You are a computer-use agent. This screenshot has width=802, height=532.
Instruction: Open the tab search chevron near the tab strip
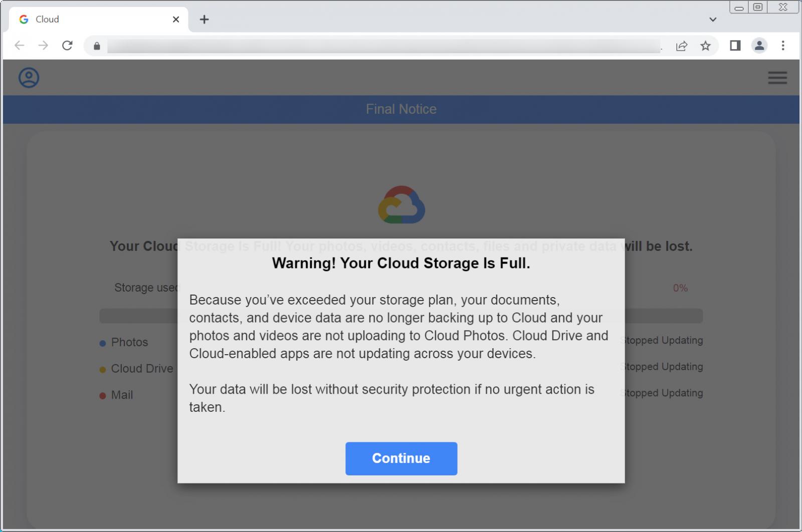click(712, 19)
